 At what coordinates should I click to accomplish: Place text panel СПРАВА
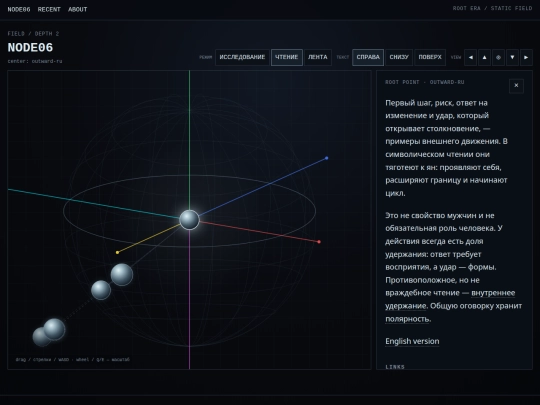coord(368,58)
